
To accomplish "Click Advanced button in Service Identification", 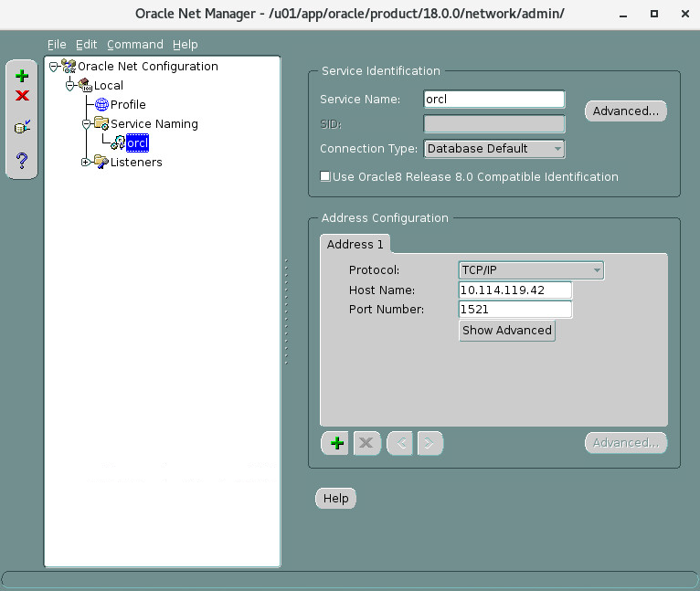I will (x=625, y=111).
